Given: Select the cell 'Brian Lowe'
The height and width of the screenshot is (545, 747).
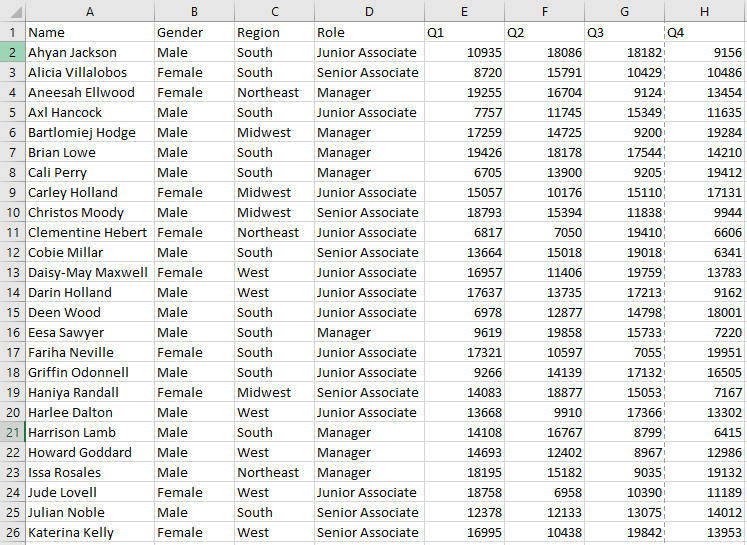Looking at the screenshot, I should [90, 152].
